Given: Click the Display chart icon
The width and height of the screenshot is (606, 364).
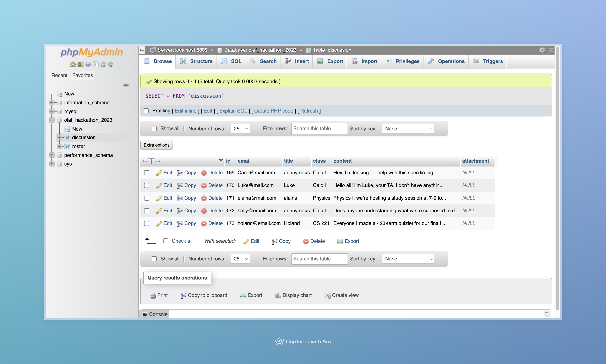Looking at the screenshot, I should 278,296.
